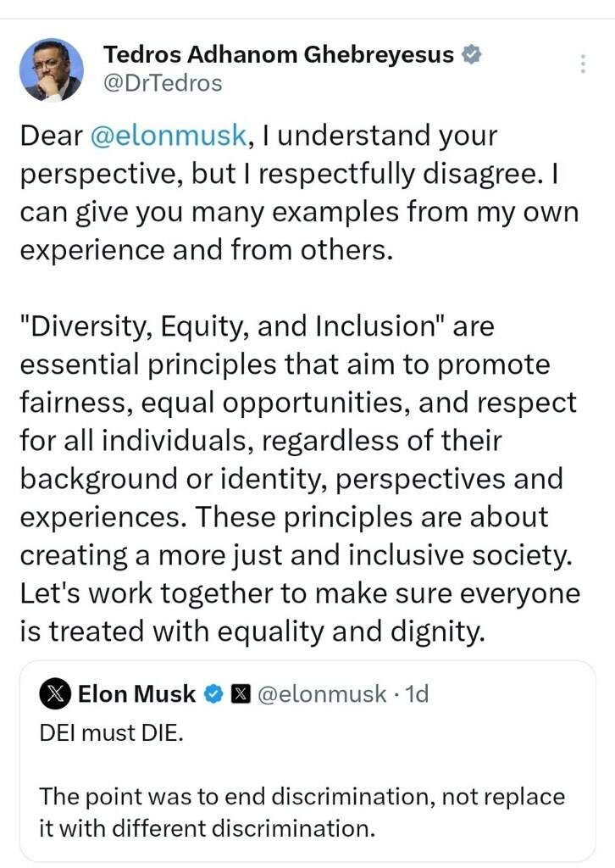Screen dimensions: 615x868
Task: Click the 1d timestamp on quoted tweet
Action: pos(417,694)
